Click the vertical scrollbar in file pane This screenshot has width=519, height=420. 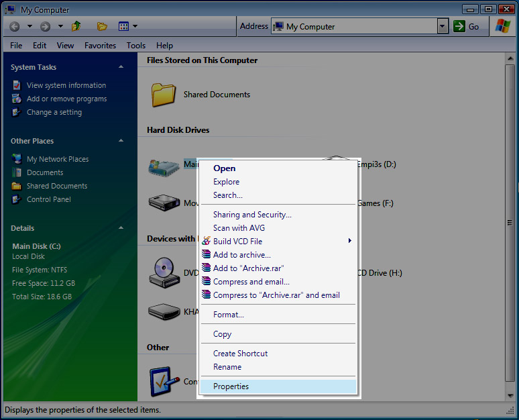tap(510, 221)
